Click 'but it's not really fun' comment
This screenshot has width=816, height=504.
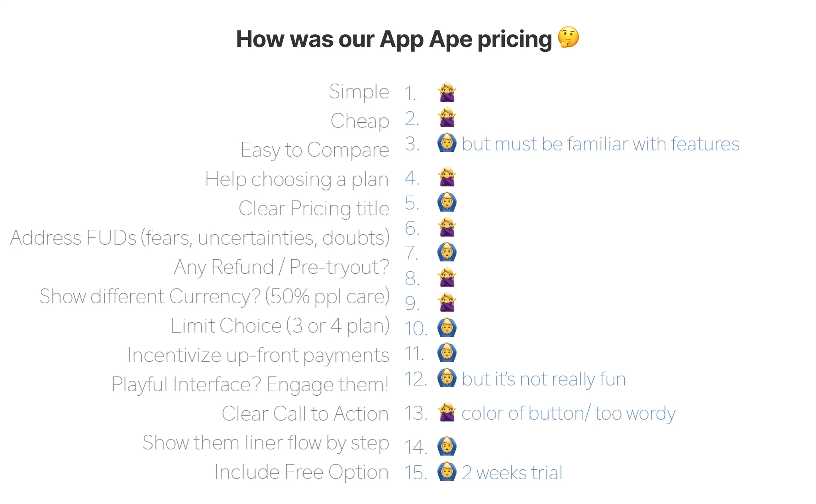(x=544, y=379)
